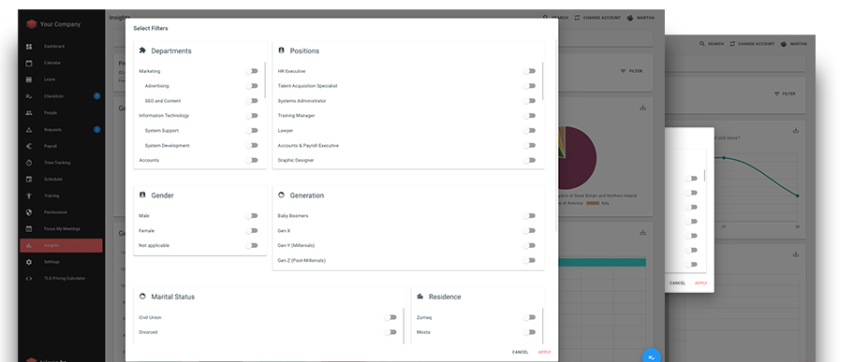Open Dashboard from the sidebar icon

[29, 47]
